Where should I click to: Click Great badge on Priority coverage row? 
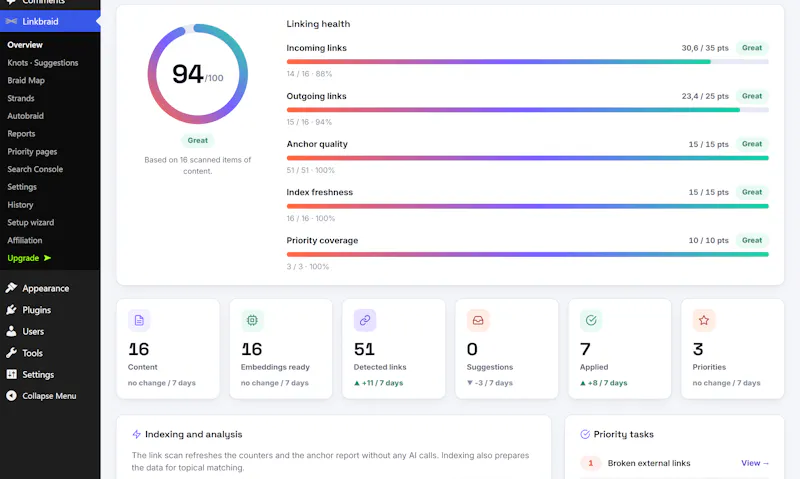(x=752, y=240)
